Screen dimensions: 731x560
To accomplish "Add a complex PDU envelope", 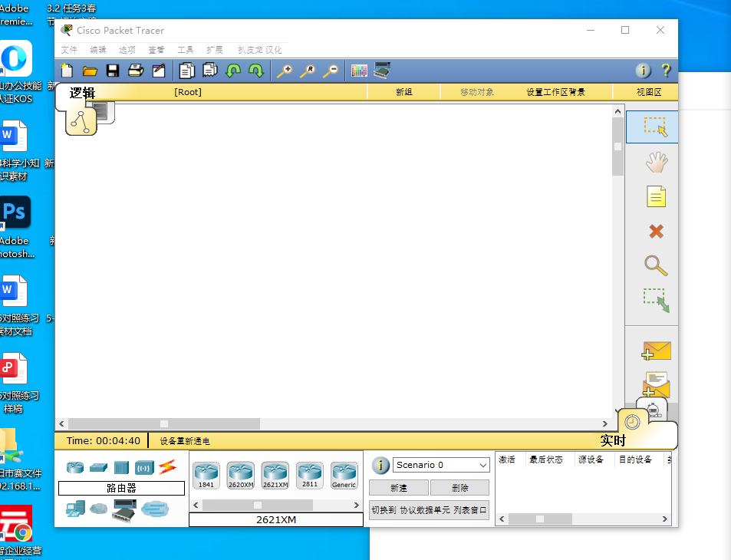I will coord(656,384).
